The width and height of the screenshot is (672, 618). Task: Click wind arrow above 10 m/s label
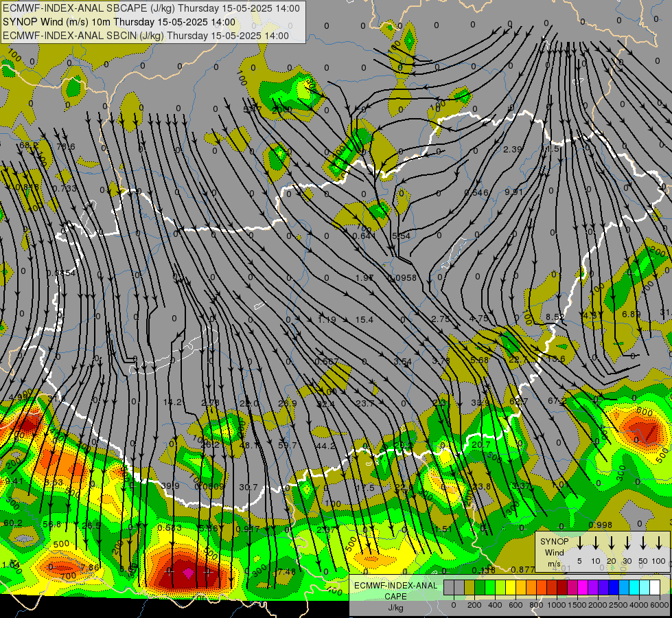[x=596, y=543]
